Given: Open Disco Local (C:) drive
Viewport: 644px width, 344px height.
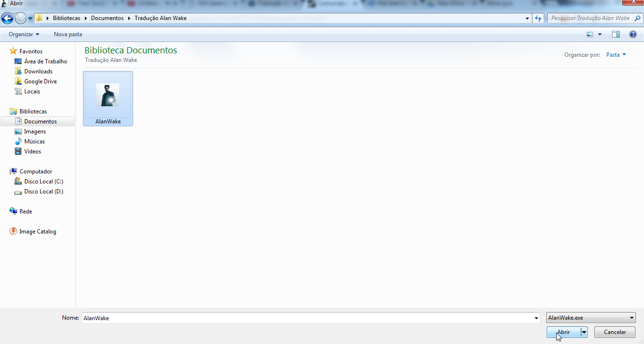Looking at the screenshot, I should point(44,181).
